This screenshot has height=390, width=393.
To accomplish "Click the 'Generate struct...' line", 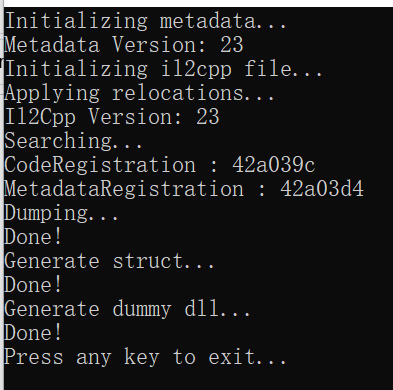I will click(x=109, y=261).
